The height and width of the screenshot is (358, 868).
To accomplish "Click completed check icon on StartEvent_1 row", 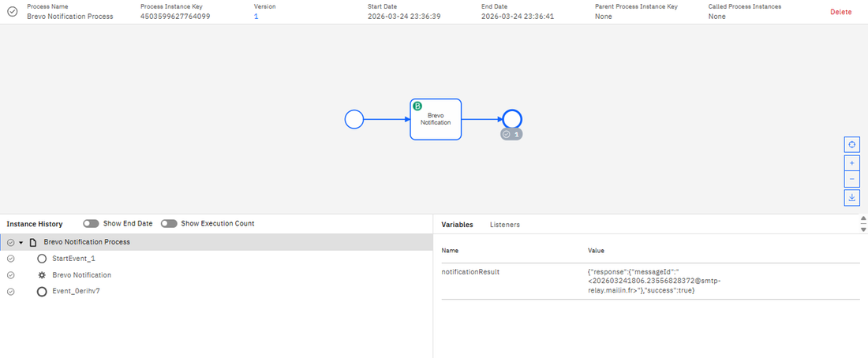I will (10, 259).
